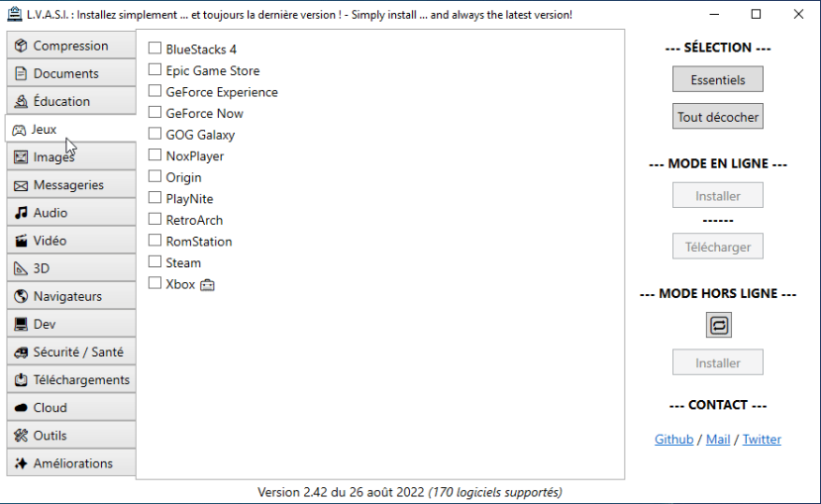Tick the NoxPlayer checkbox
This screenshot has width=821, height=504.
click(x=154, y=154)
